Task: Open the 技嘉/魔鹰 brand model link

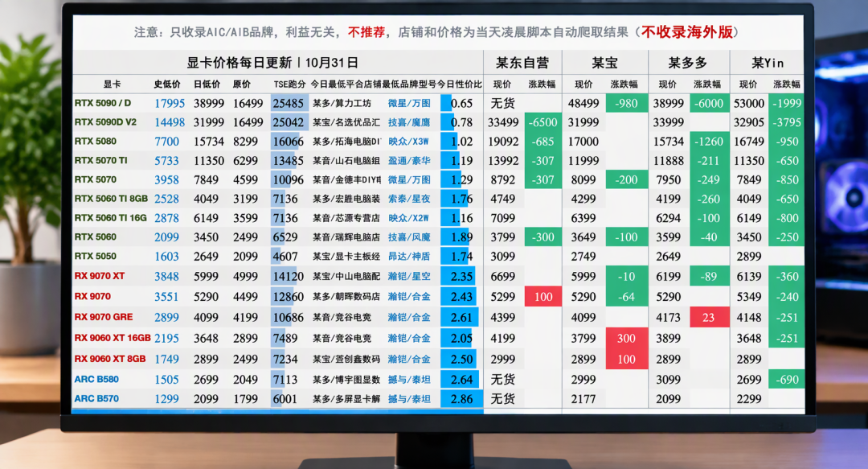Action: (x=409, y=122)
